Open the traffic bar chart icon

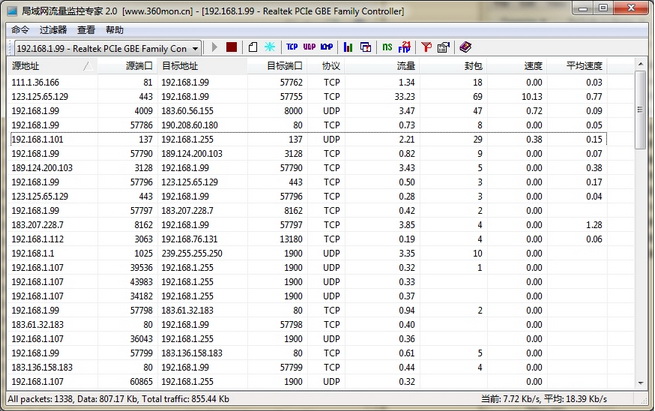pyautogui.click(x=348, y=47)
